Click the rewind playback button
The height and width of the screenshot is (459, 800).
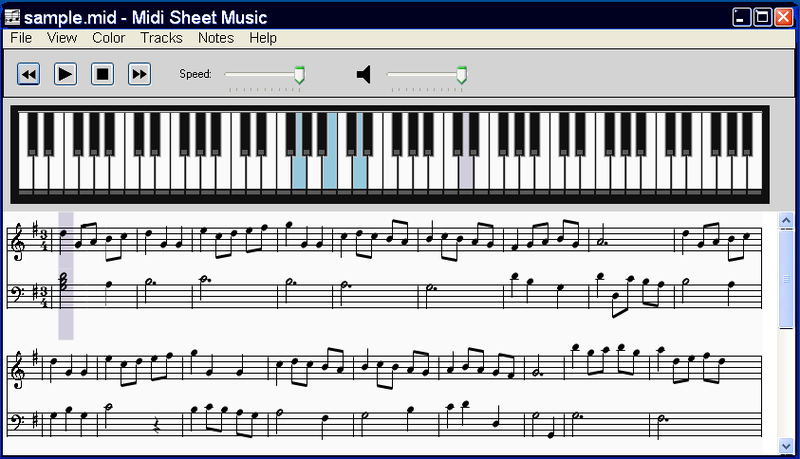point(29,74)
